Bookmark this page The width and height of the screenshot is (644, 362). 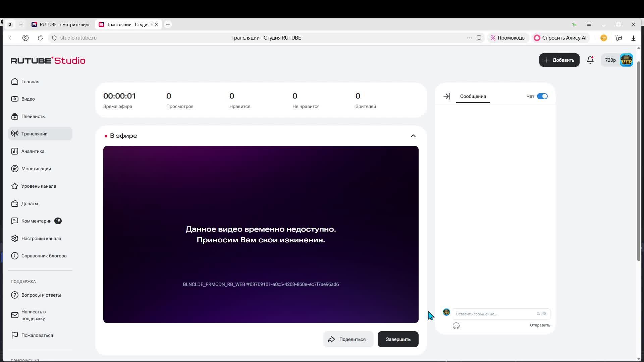click(x=479, y=38)
